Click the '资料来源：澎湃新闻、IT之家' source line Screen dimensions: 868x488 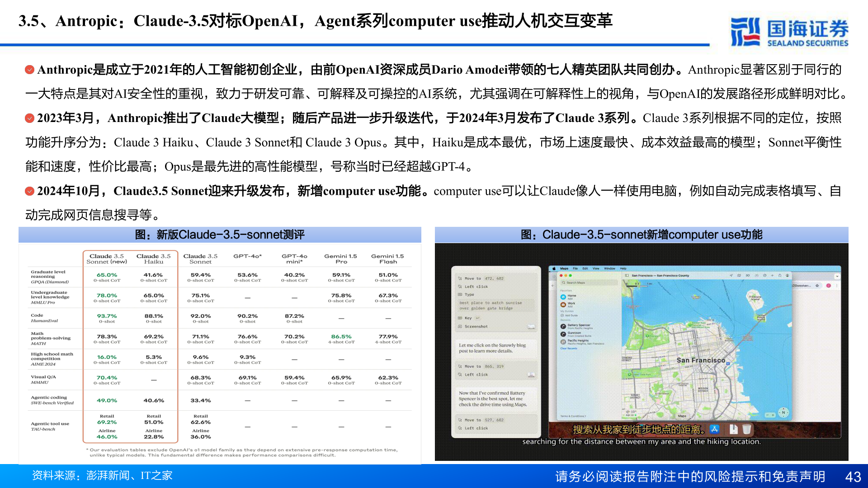(102, 475)
